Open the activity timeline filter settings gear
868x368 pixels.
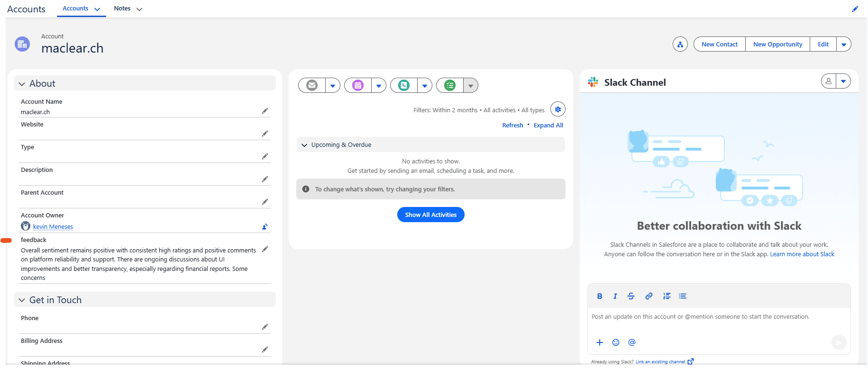pos(558,109)
